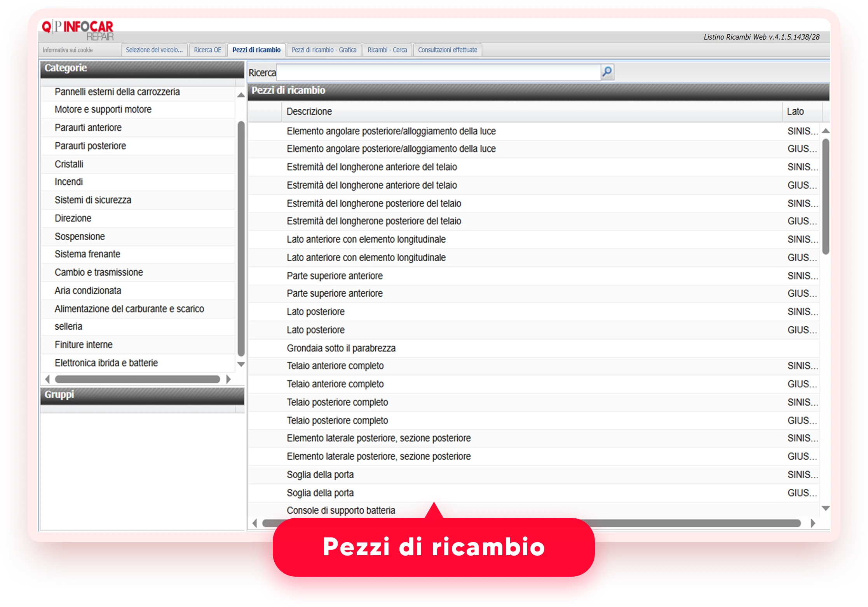Click the parts table scroll-left arrow
The width and height of the screenshot is (868, 607).
click(255, 523)
